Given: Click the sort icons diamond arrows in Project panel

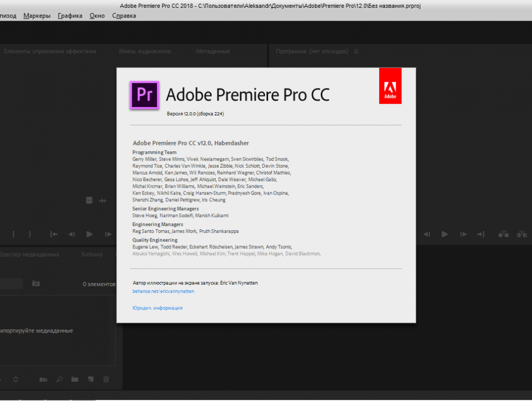Looking at the screenshot, I should click(16, 379).
